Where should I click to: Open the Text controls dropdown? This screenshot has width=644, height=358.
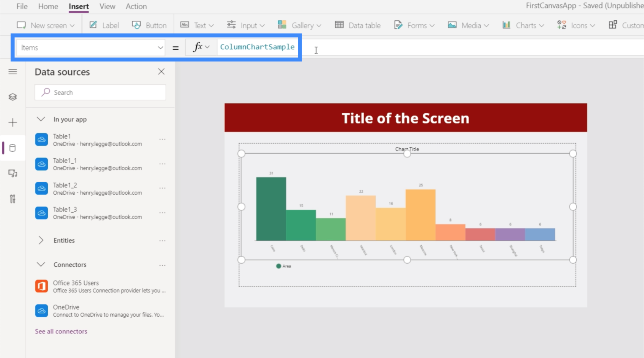pyautogui.click(x=197, y=25)
